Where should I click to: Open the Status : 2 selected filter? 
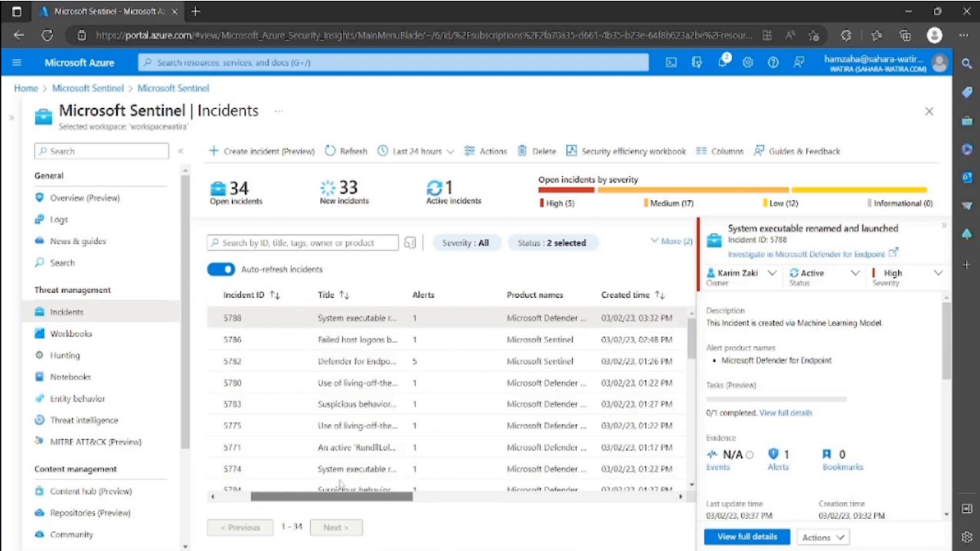551,243
